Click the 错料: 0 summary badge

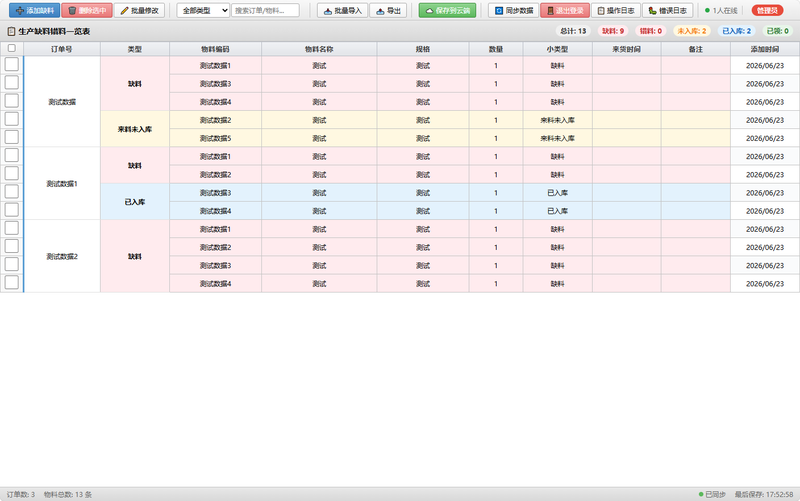(651, 31)
